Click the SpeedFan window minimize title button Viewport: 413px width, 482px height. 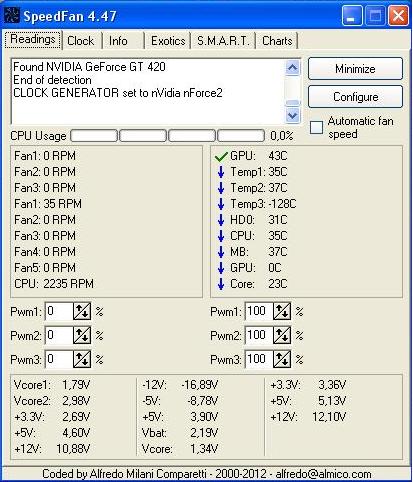point(352,16)
